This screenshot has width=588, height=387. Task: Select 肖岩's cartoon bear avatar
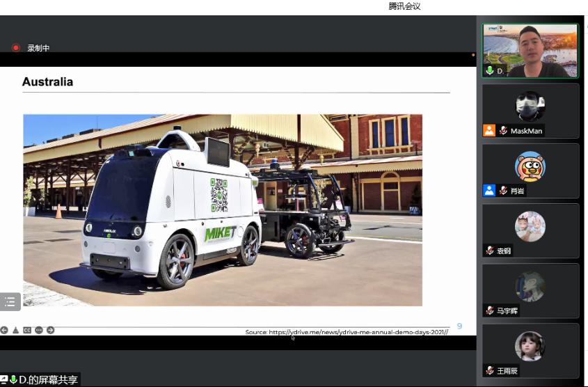530,166
